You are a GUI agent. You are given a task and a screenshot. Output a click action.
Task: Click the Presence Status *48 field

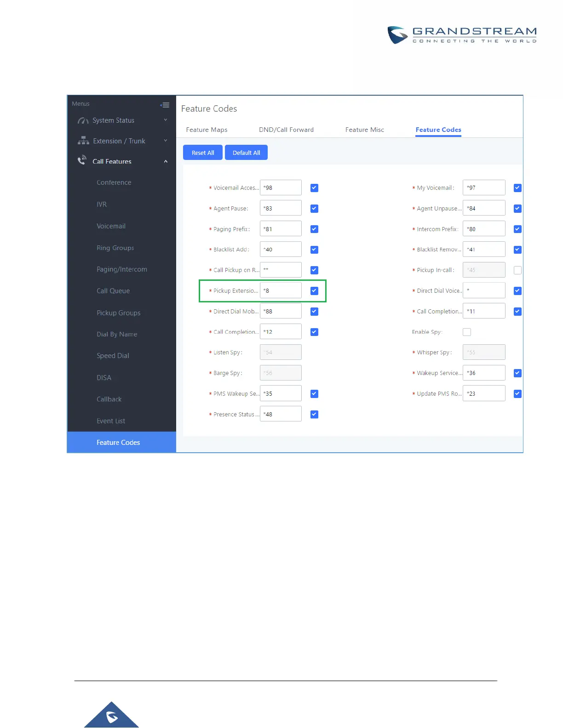[281, 414]
